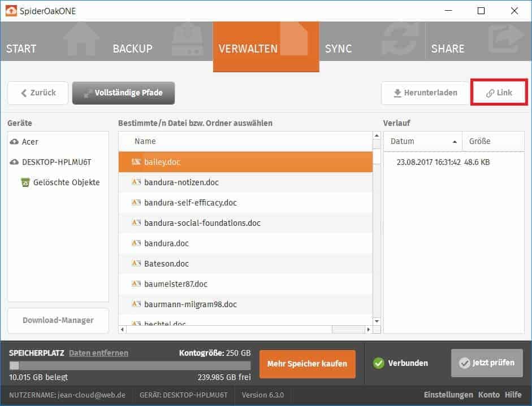Click the SpiderOakONE title bar logo
This screenshot has width=532, height=406.
11,11
